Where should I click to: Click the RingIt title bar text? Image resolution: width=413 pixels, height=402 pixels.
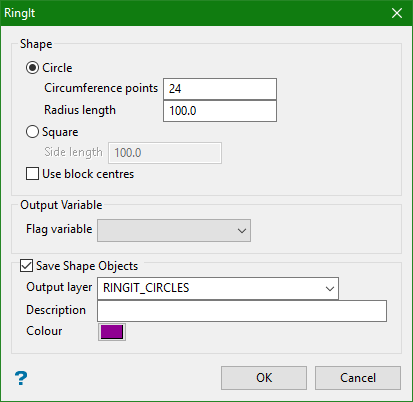click(19, 13)
